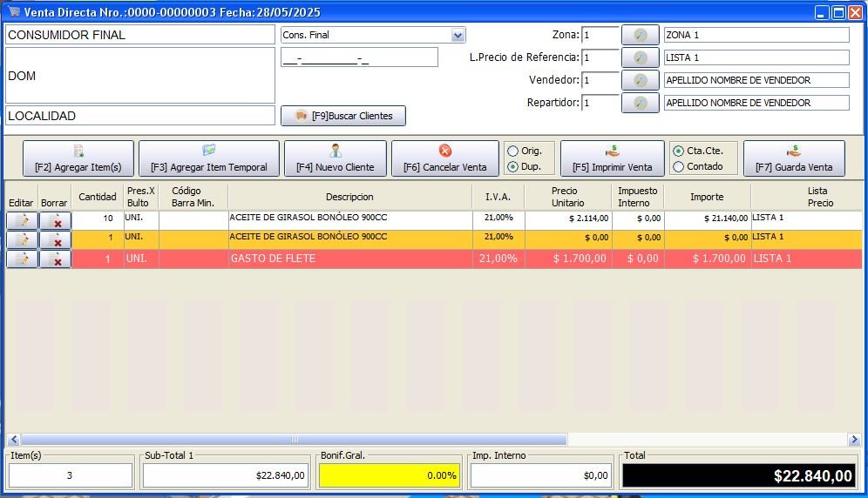Select the Orig. radio option
The width and height of the screenshot is (868, 498).
tap(512, 151)
